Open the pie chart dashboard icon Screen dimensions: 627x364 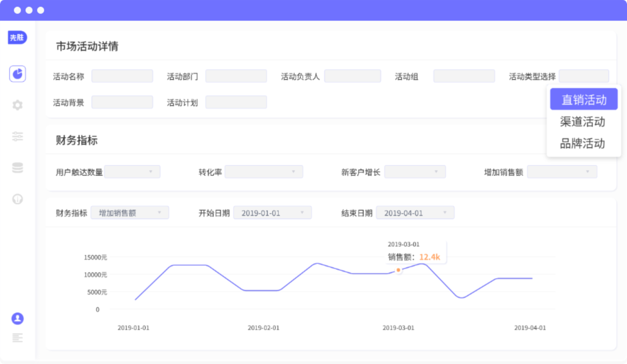(x=18, y=74)
